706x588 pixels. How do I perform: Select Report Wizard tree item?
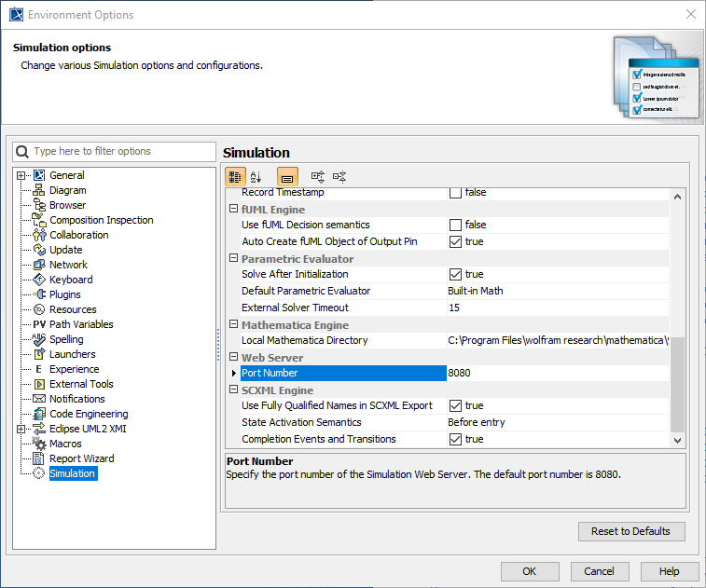[81, 458]
